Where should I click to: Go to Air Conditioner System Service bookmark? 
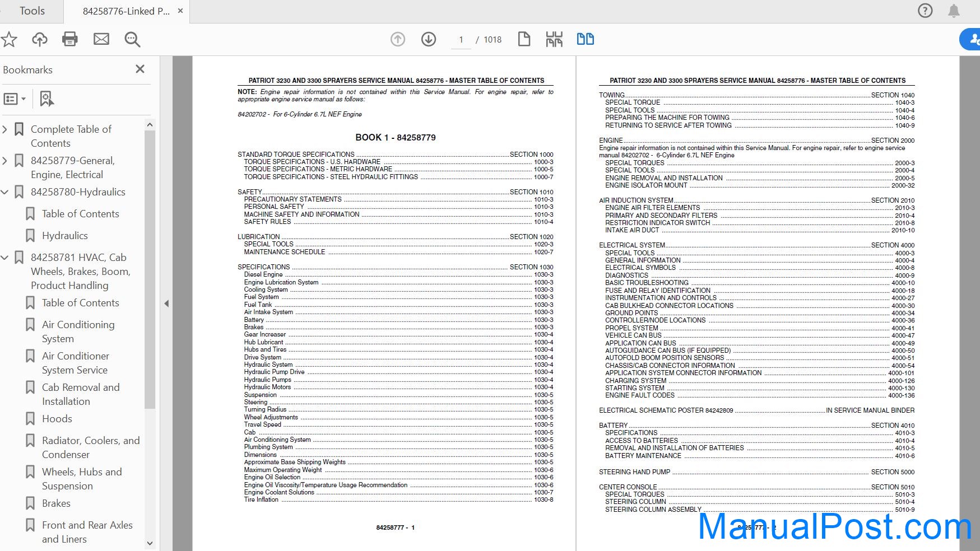pos(76,363)
